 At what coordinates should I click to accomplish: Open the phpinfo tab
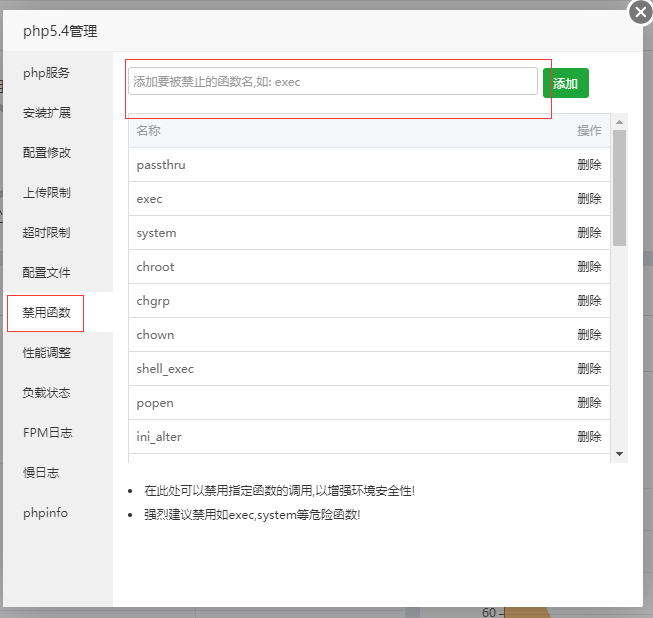tap(45, 513)
